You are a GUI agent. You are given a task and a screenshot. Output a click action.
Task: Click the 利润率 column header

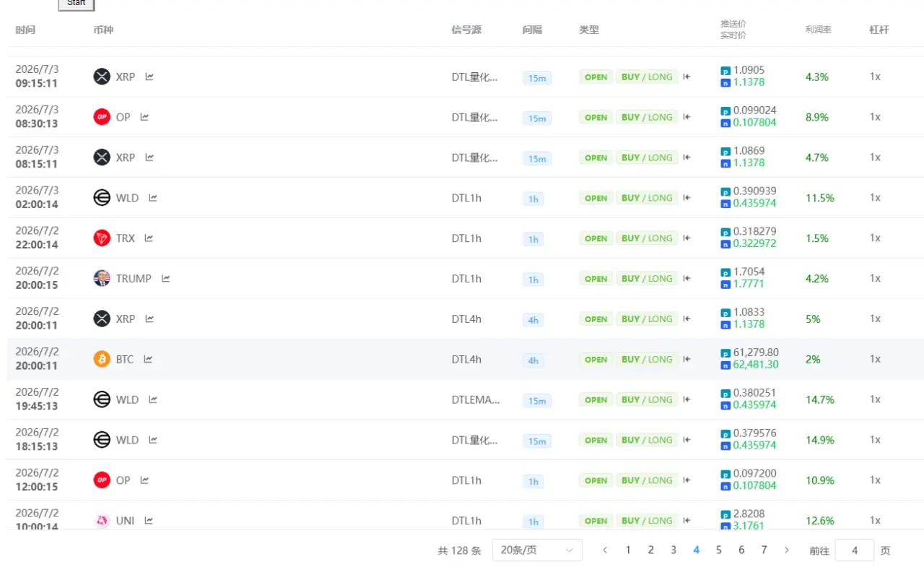(x=819, y=30)
